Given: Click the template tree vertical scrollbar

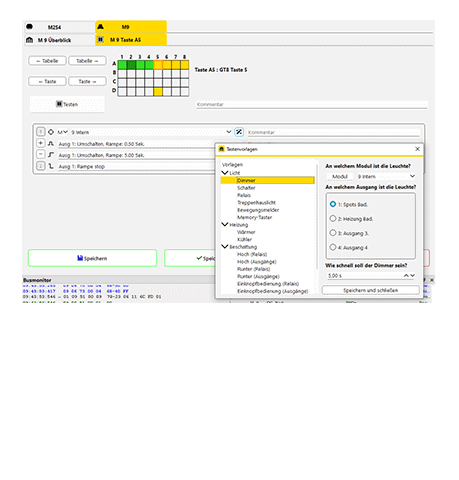Looking at the screenshot, I should (317, 217).
